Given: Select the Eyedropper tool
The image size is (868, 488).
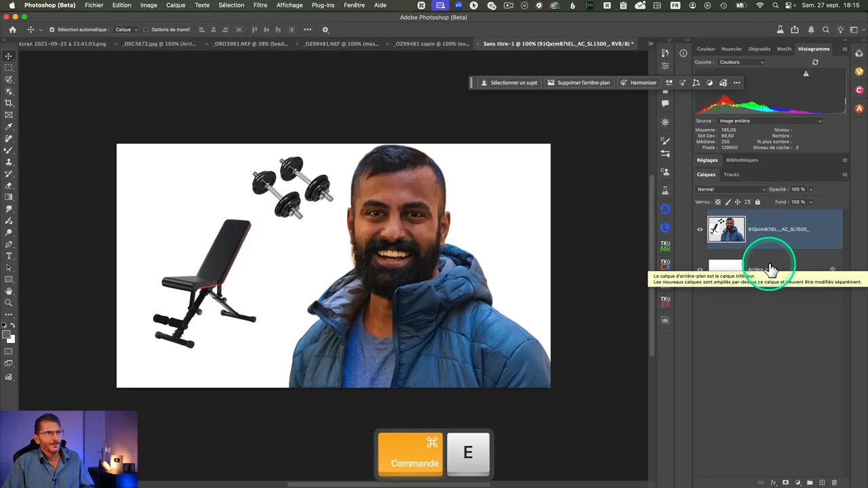Looking at the screenshot, I should point(9,127).
